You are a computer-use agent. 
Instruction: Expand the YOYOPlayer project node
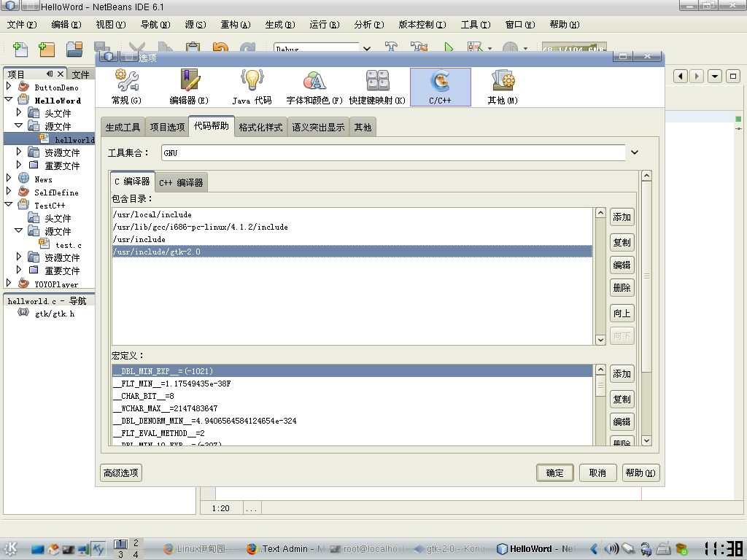pos(9,283)
